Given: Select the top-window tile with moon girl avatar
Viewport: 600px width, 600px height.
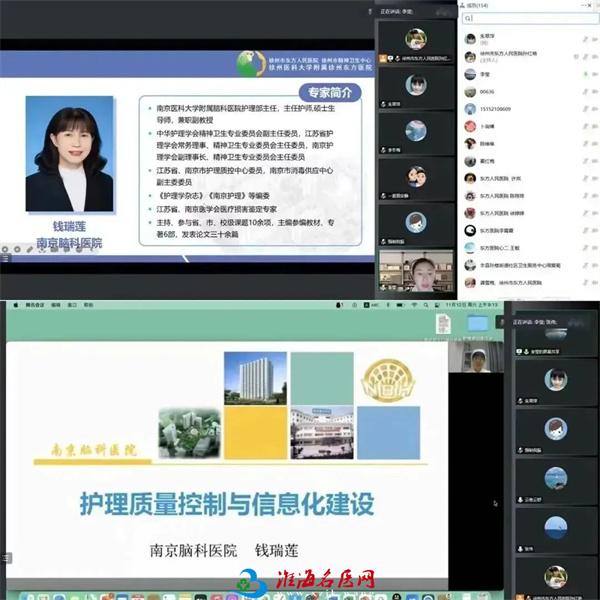Looking at the screenshot, I should 416,87.
